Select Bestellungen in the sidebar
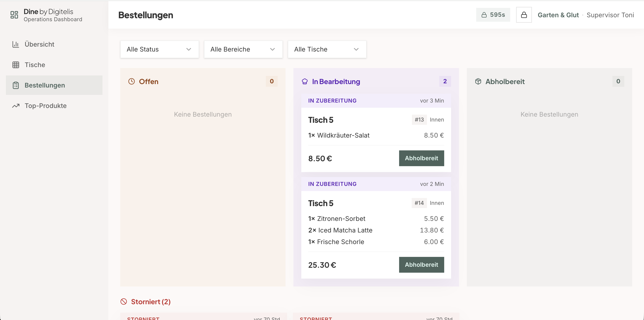The image size is (644, 320). click(x=54, y=85)
